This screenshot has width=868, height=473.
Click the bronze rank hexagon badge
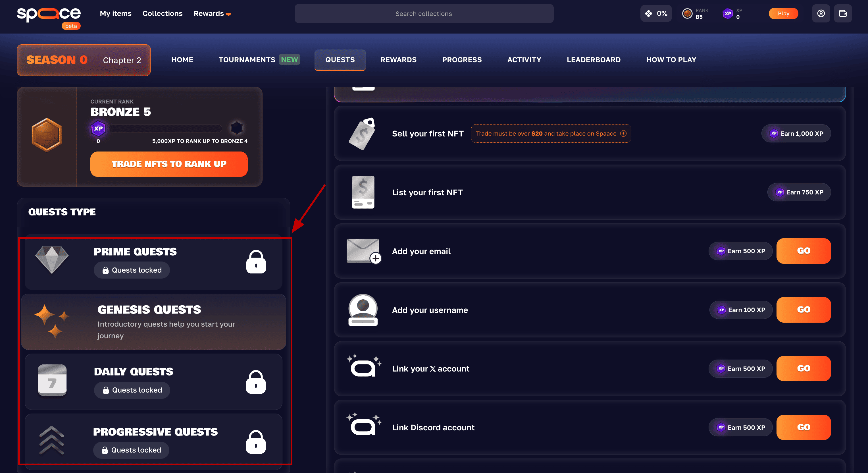tap(47, 135)
